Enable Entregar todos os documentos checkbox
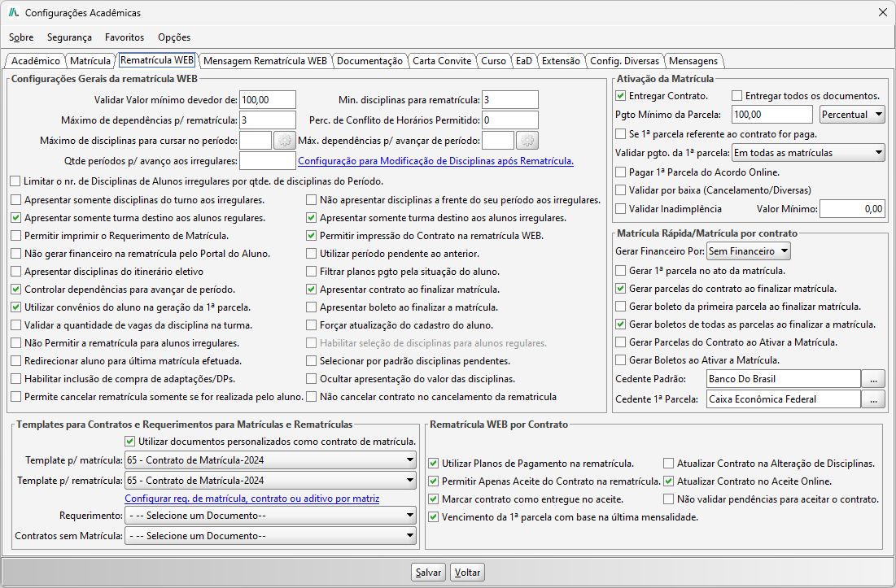Viewport: 896px width, 588px height. 737,96
